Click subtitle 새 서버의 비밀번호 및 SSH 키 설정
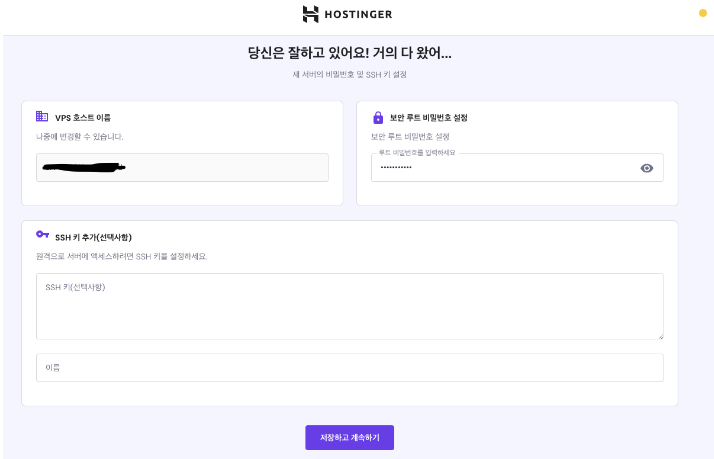The width and height of the screenshot is (714, 459). click(350, 74)
